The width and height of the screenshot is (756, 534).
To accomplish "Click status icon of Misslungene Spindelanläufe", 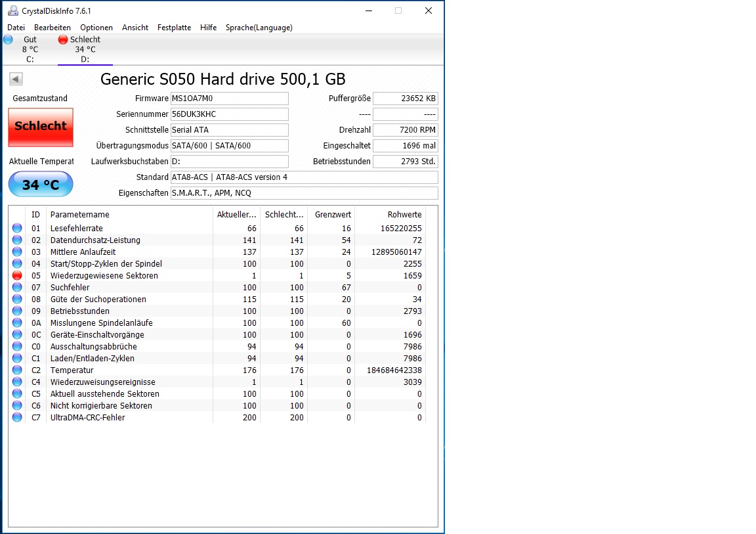I will point(17,323).
